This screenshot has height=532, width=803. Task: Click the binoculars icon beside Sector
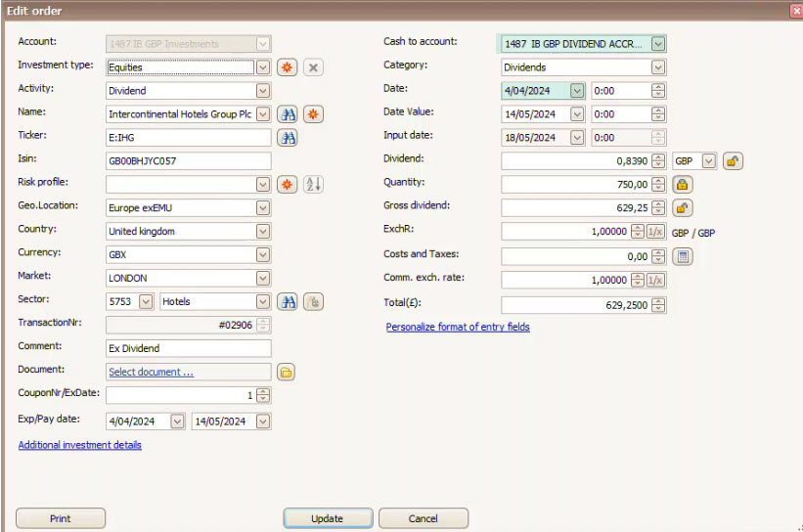click(288, 302)
